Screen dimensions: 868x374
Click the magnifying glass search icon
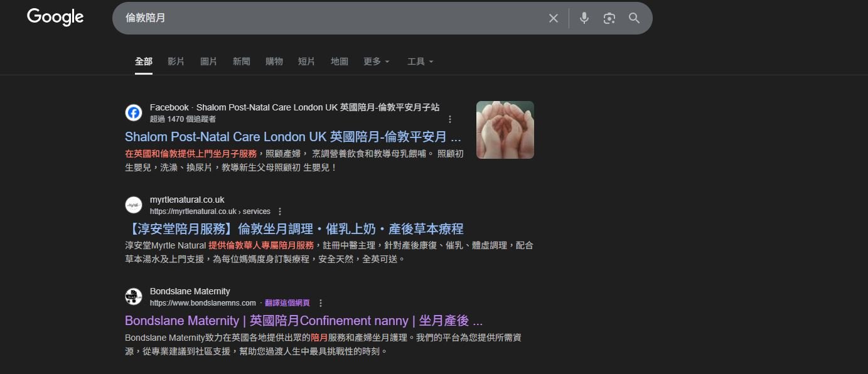(634, 18)
